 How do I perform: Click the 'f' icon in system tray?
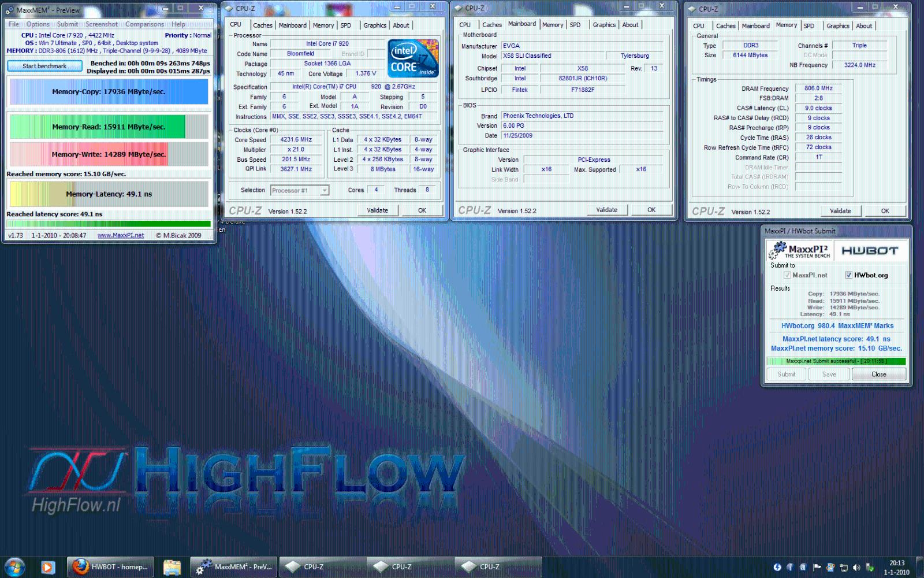789,568
